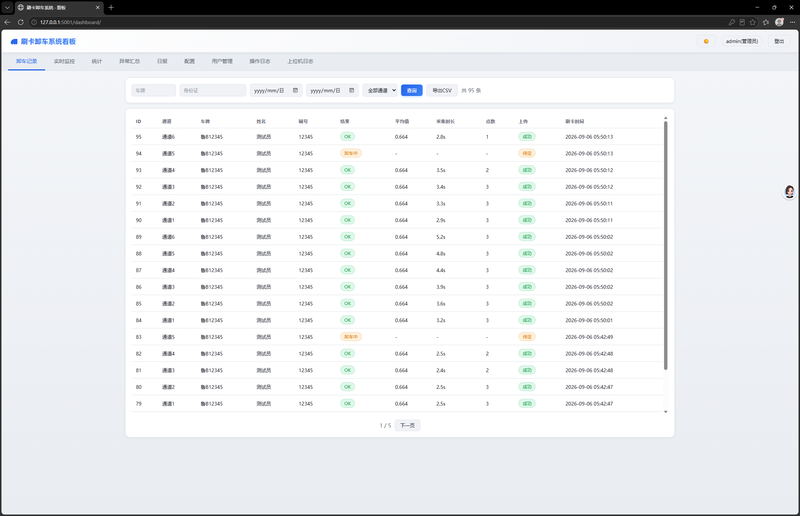Go to next page with 下一页
Viewport: 800px width, 516px height.
tap(407, 426)
